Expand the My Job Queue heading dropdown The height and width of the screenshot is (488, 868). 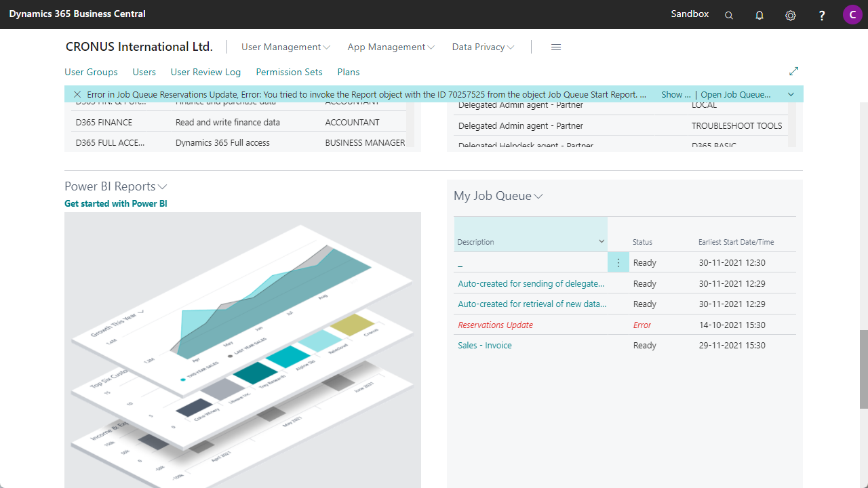498,196
